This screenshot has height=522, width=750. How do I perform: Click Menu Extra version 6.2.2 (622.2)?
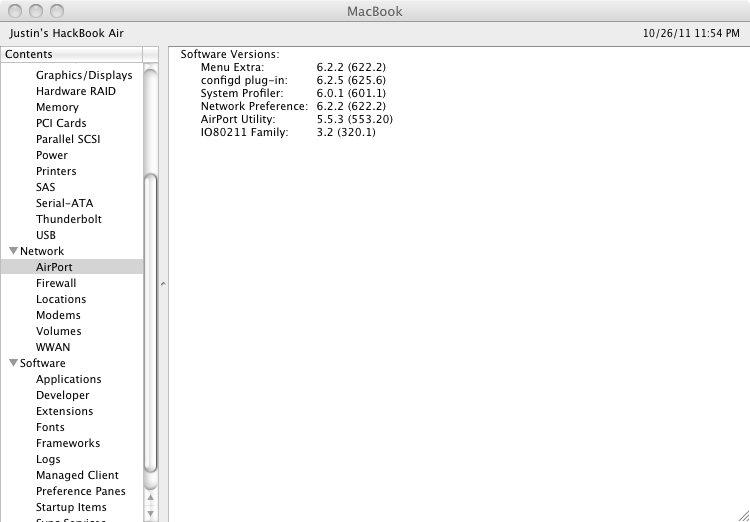[351, 67]
